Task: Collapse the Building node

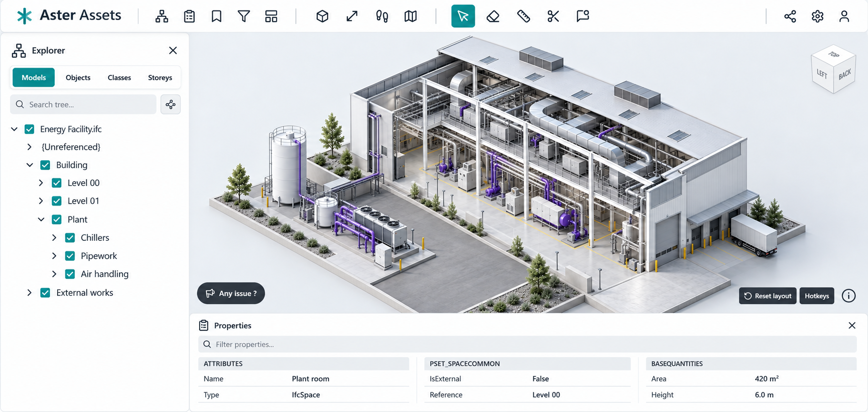Action: pyautogui.click(x=30, y=165)
